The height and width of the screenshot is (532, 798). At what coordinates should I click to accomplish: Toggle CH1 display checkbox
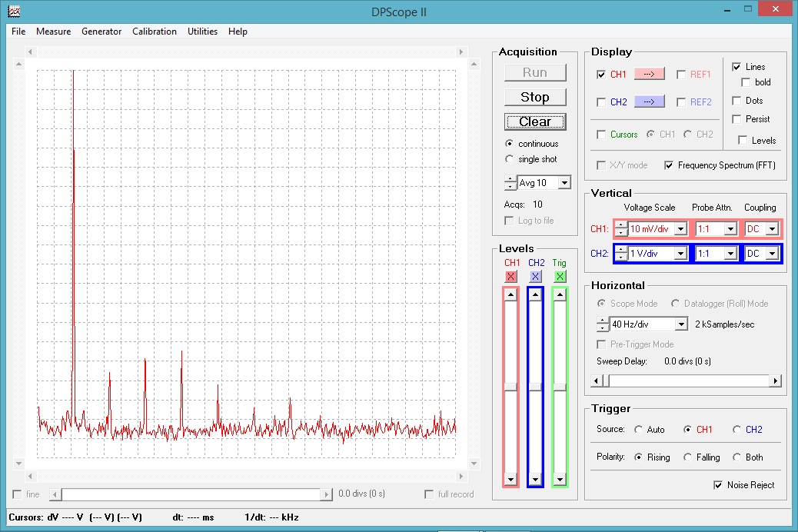pos(601,75)
